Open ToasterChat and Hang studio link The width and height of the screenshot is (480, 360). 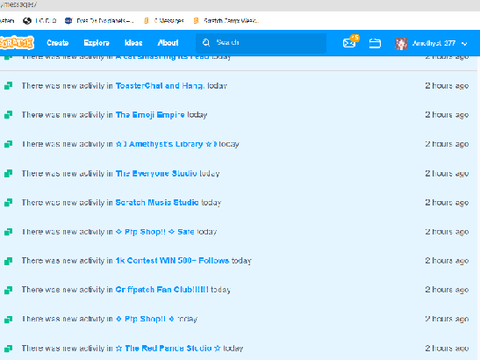160,86
